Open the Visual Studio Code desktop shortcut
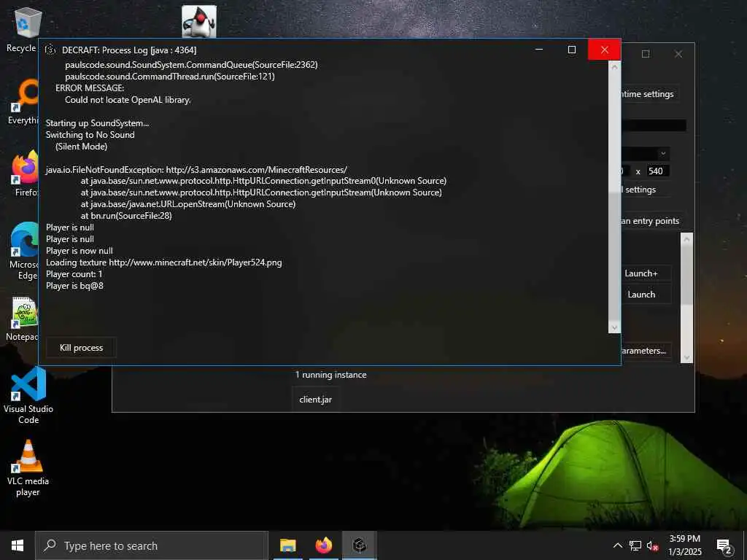 [x=28, y=395]
